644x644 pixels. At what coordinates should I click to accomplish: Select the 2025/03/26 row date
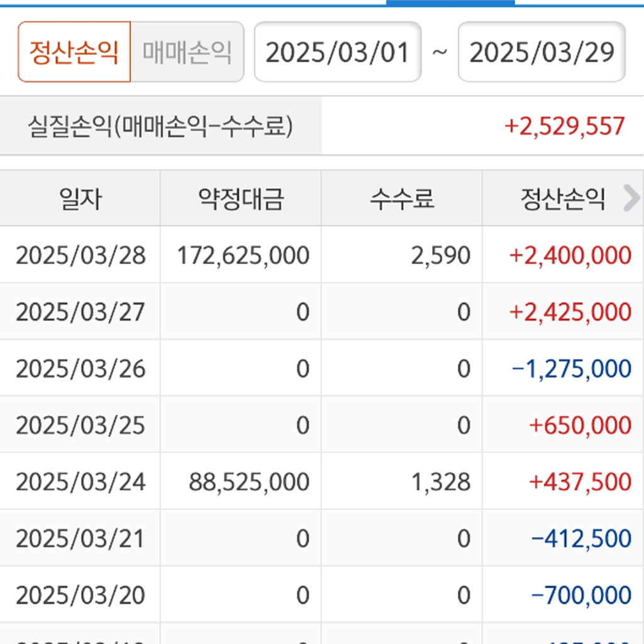click(80, 369)
